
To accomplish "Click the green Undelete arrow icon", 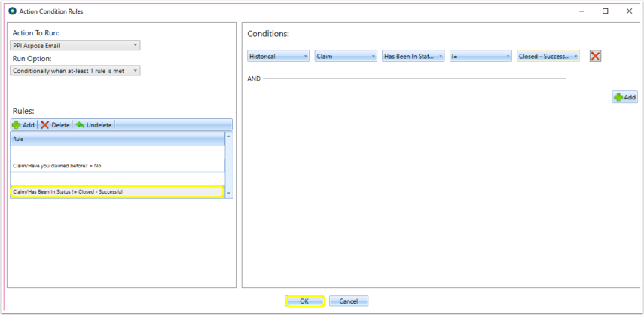I will click(x=80, y=125).
